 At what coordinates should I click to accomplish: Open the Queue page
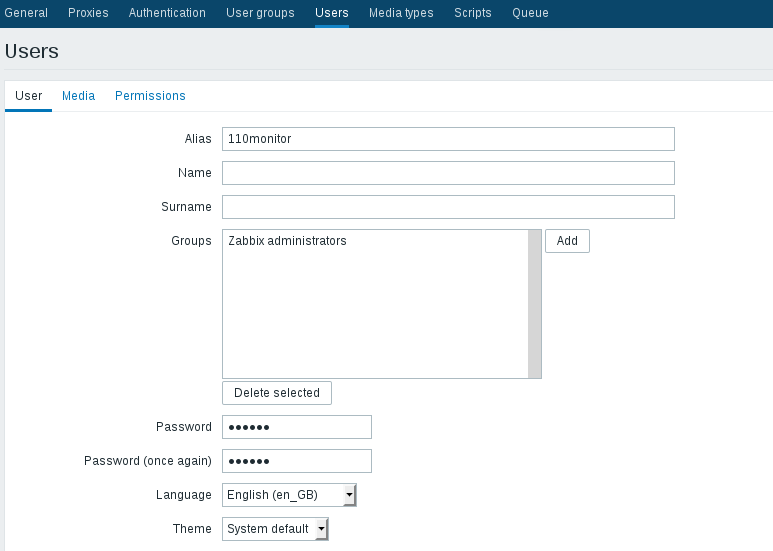[x=530, y=13]
